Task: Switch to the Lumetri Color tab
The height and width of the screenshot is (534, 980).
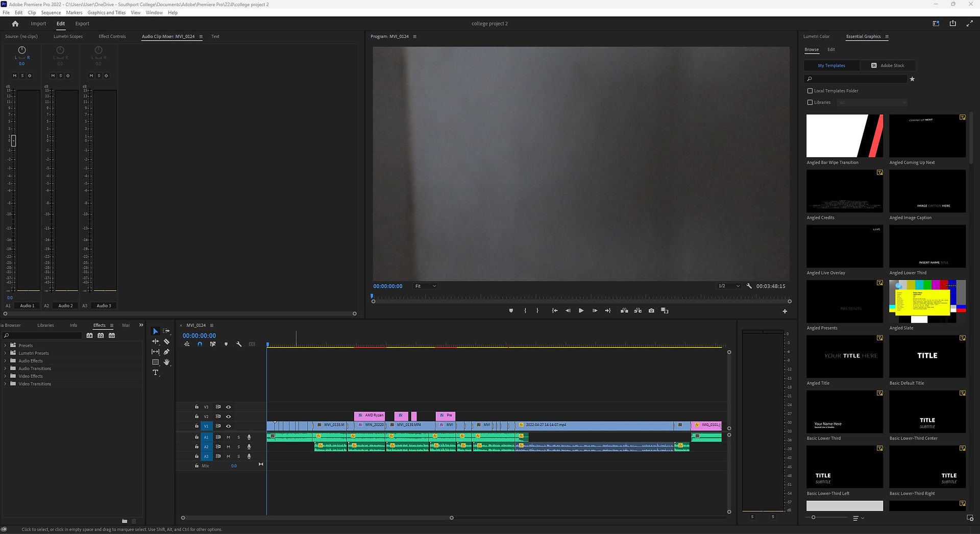Action: coord(816,37)
